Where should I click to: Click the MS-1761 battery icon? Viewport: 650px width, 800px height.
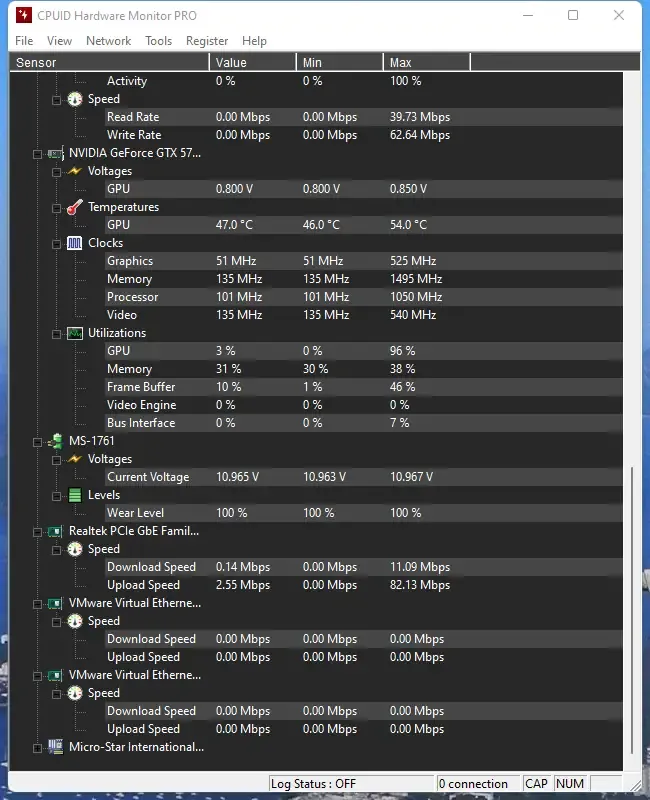point(56,441)
